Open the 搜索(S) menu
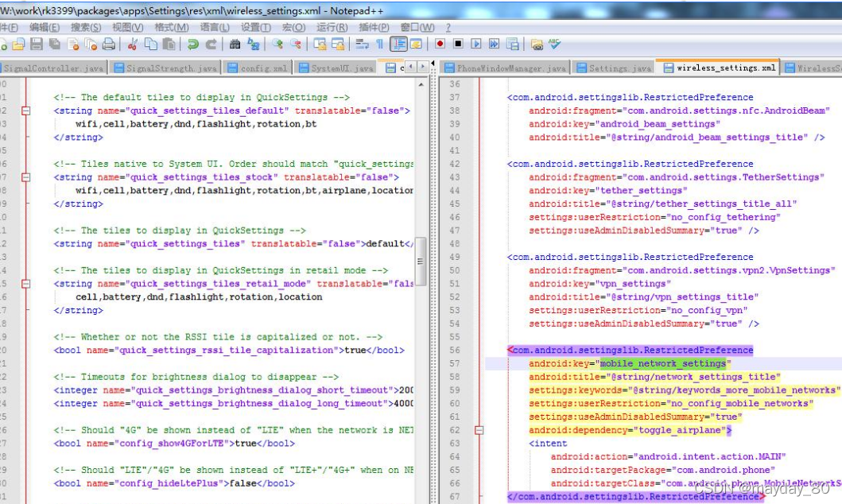842x504 pixels. 86,27
